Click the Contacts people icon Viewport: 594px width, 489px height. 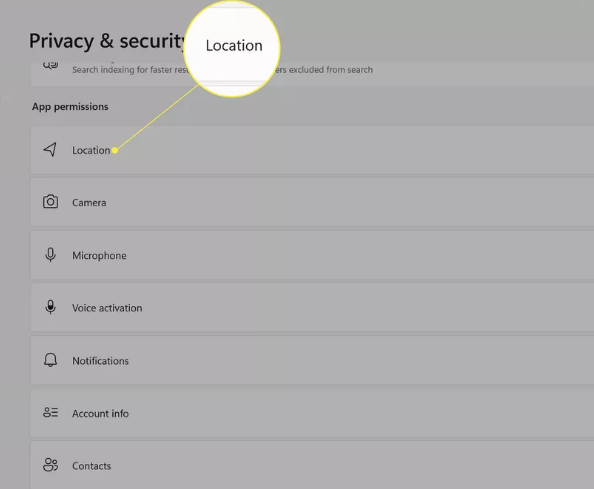tap(50, 465)
